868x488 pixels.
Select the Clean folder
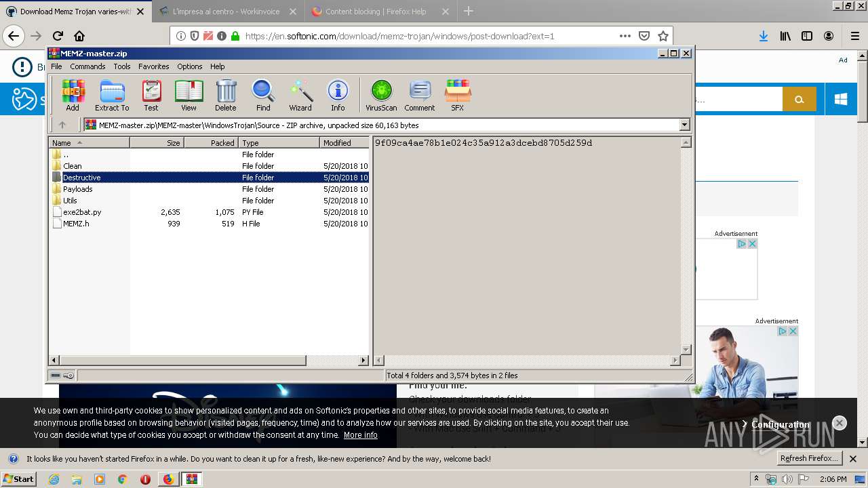click(209, 166)
